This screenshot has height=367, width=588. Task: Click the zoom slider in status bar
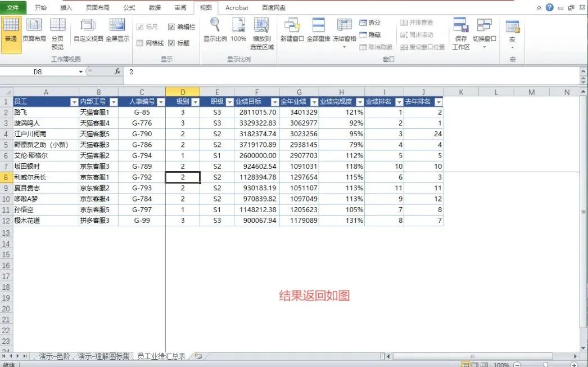(x=546, y=365)
